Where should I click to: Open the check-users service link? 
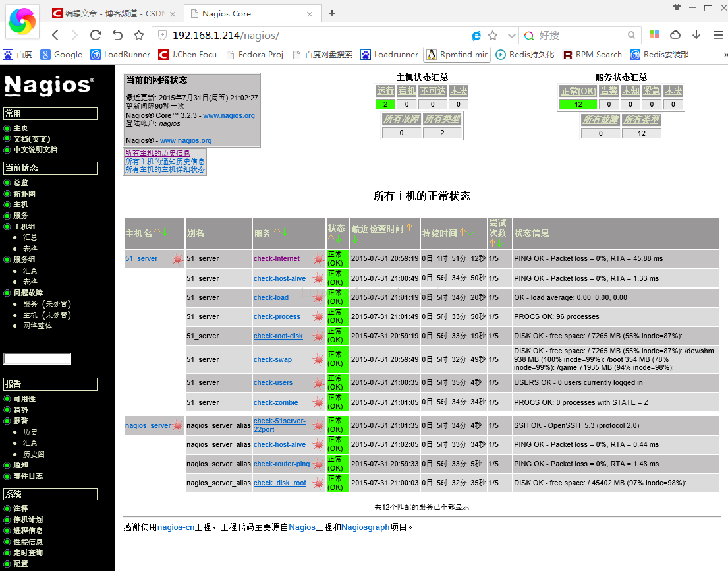pyautogui.click(x=273, y=383)
